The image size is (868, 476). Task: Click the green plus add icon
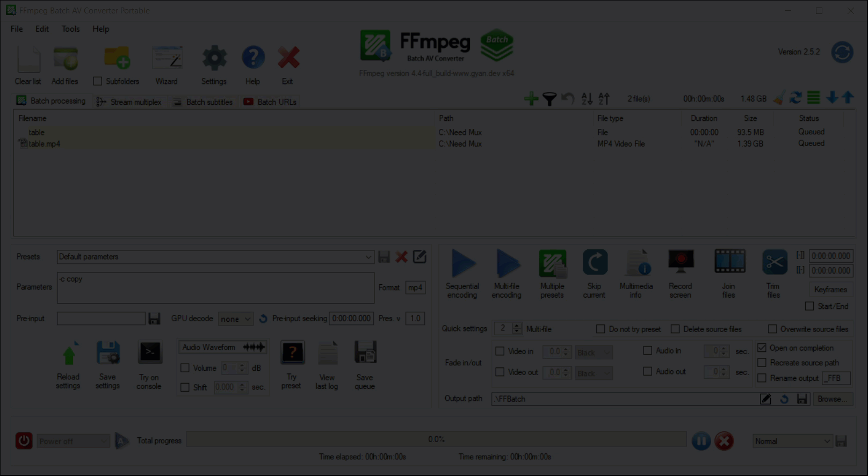pyautogui.click(x=531, y=98)
